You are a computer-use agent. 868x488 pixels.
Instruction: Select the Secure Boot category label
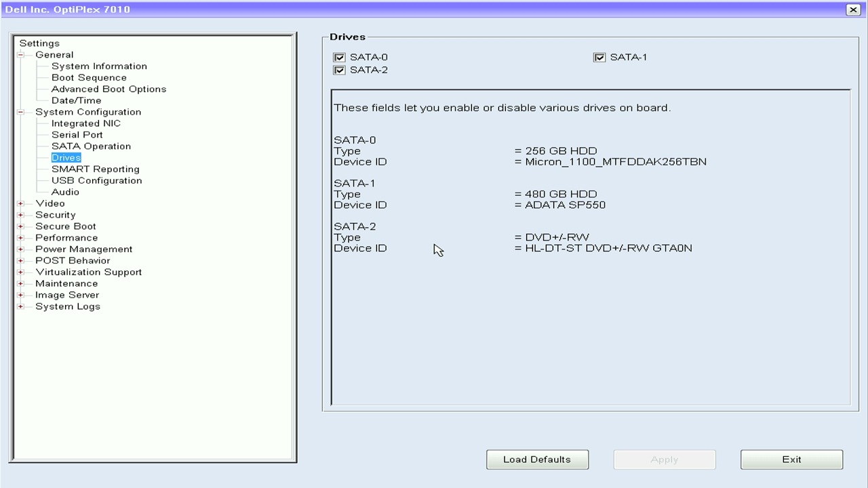pyautogui.click(x=66, y=226)
